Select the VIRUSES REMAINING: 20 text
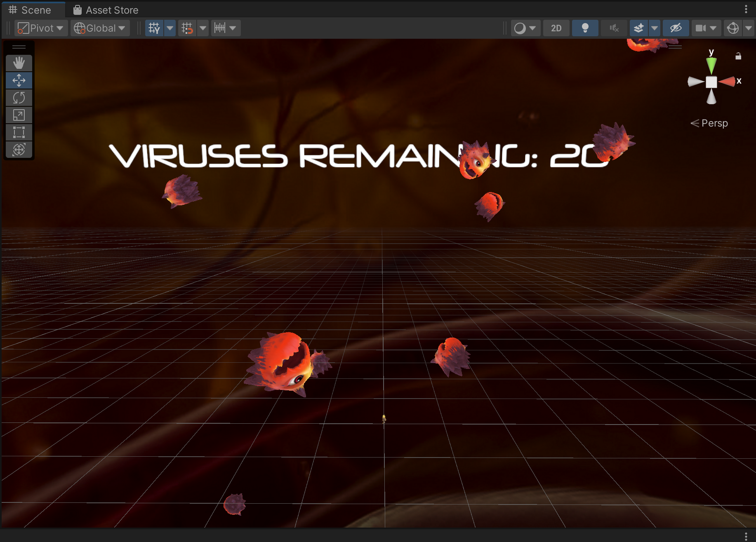This screenshot has height=542, width=756. pos(359,156)
